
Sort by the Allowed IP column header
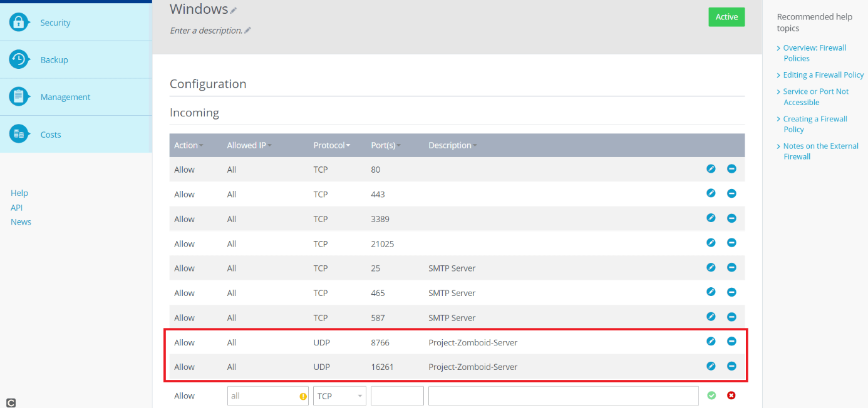tap(249, 145)
